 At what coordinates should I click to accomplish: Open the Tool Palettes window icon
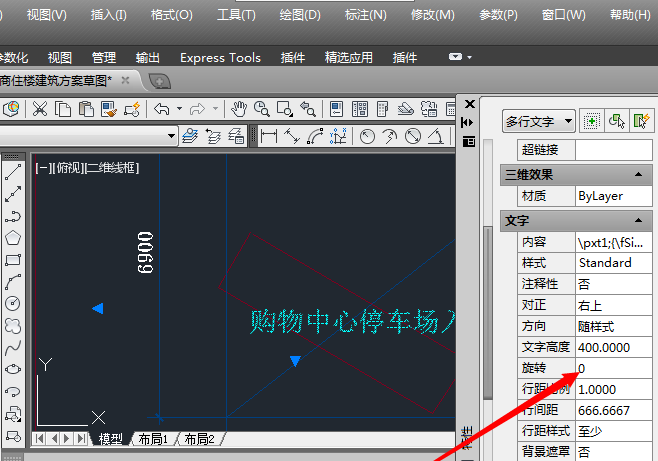tap(383, 109)
